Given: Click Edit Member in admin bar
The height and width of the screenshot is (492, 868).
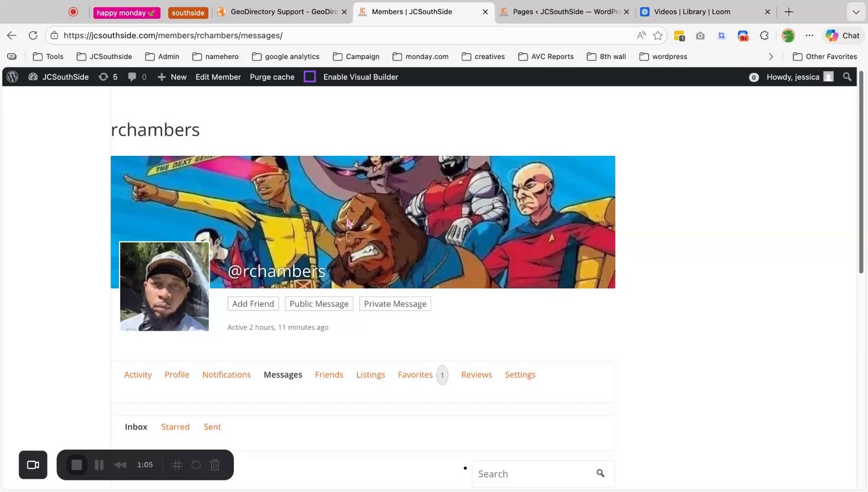Looking at the screenshot, I should tap(218, 77).
